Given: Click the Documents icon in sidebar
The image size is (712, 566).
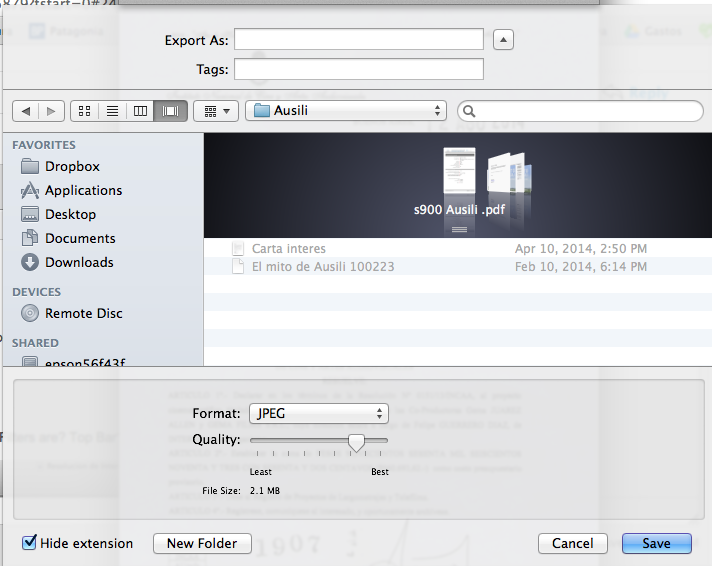Looking at the screenshot, I should [x=30, y=238].
